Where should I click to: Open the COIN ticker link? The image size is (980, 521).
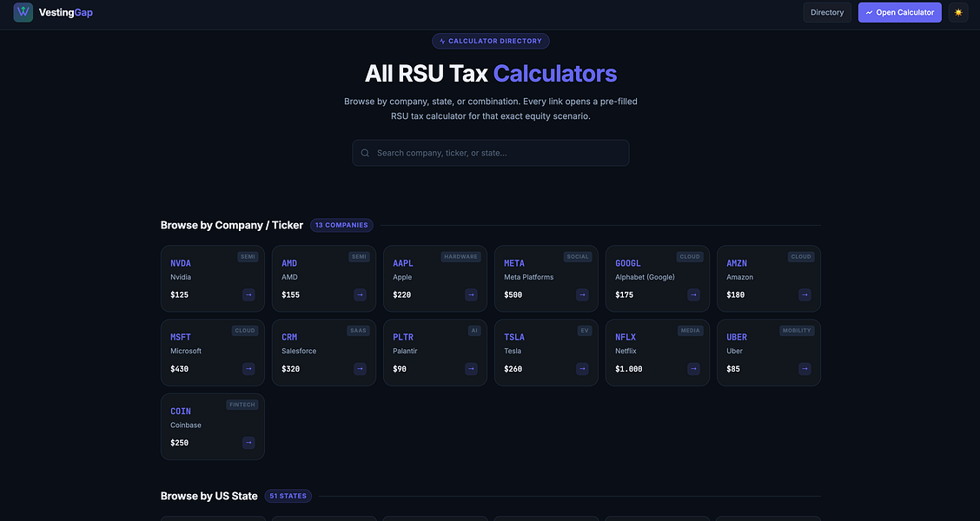click(x=181, y=412)
